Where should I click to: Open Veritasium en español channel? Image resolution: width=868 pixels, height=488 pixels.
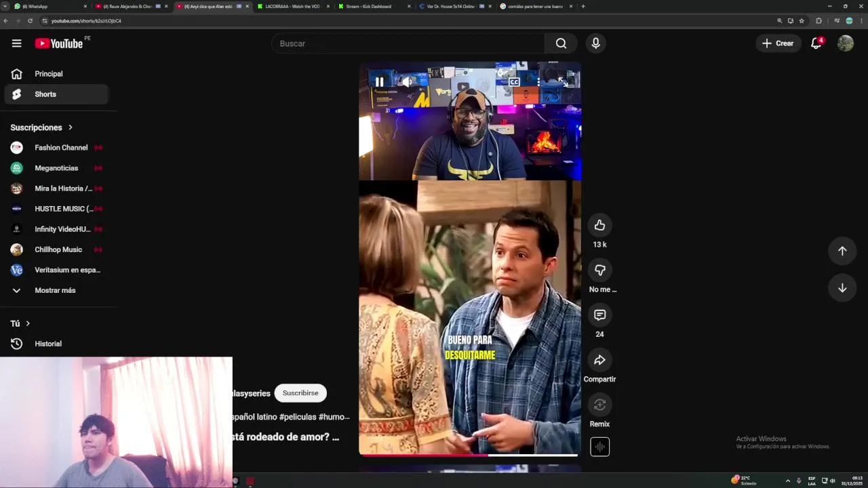(x=56, y=270)
